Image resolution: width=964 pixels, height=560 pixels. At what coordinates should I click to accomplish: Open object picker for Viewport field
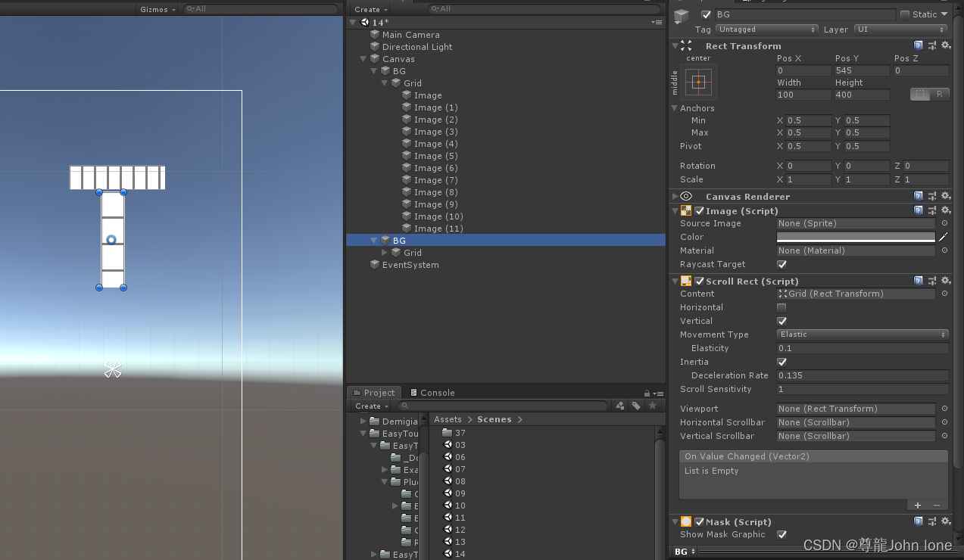point(944,409)
